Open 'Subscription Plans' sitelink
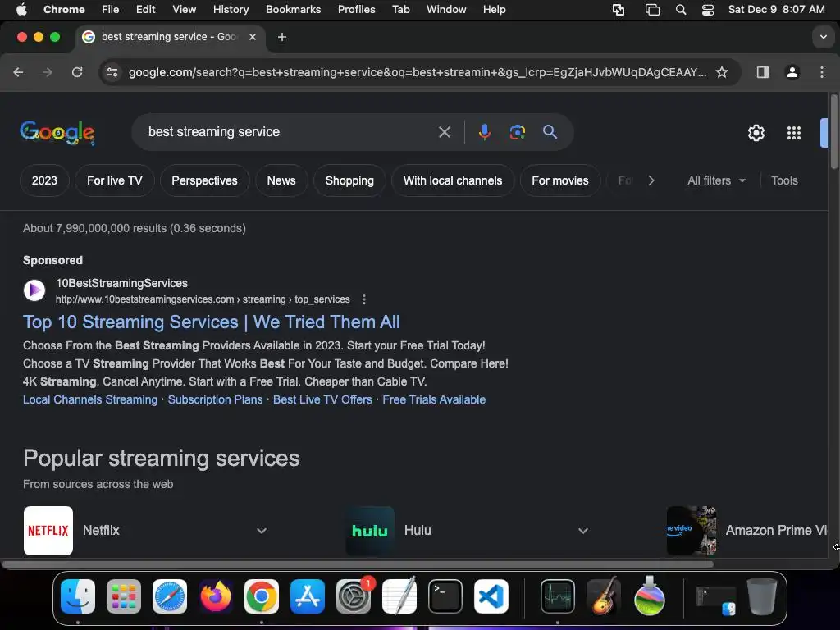This screenshot has width=840, height=630. pos(216,399)
